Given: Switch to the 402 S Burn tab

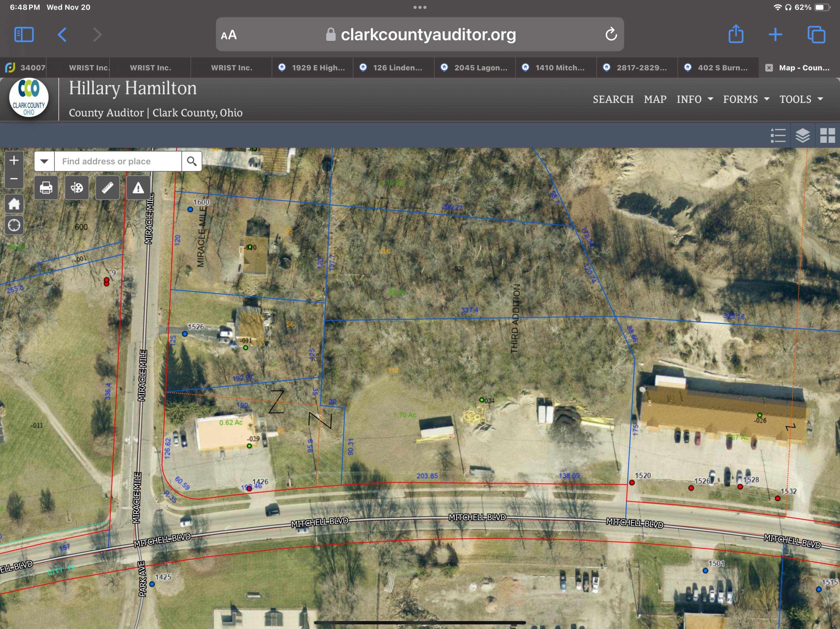Looking at the screenshot, I should 718,67.
